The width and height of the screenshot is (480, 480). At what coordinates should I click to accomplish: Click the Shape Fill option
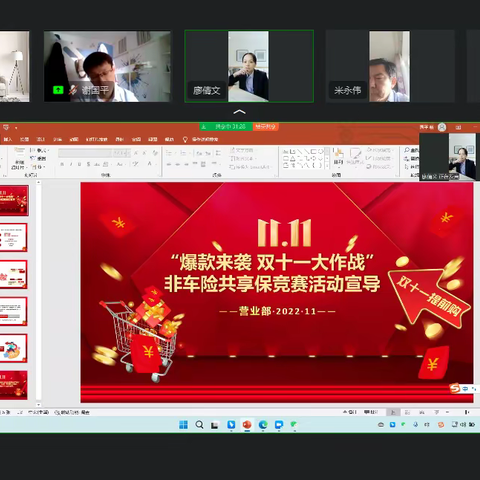[x=379, y=150]
